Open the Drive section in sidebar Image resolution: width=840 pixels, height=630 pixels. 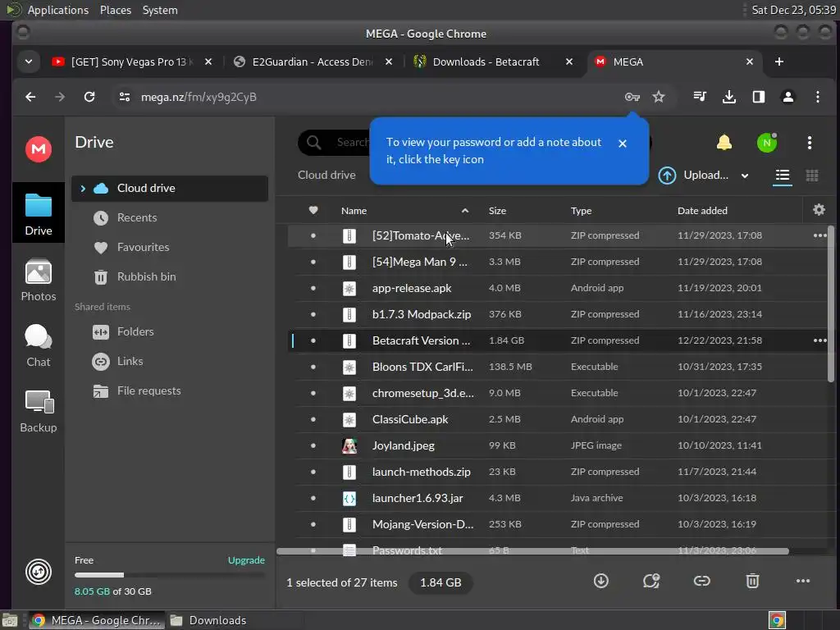[x=39, y=214]
